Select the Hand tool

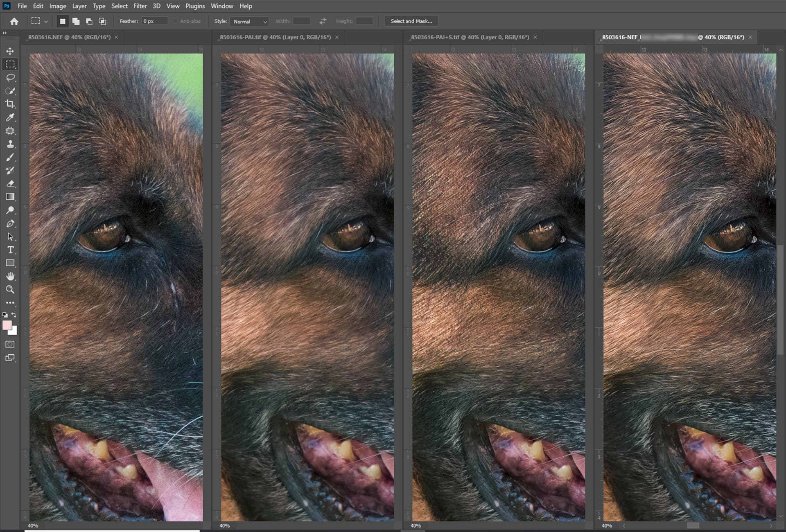[x=10, y=276]
